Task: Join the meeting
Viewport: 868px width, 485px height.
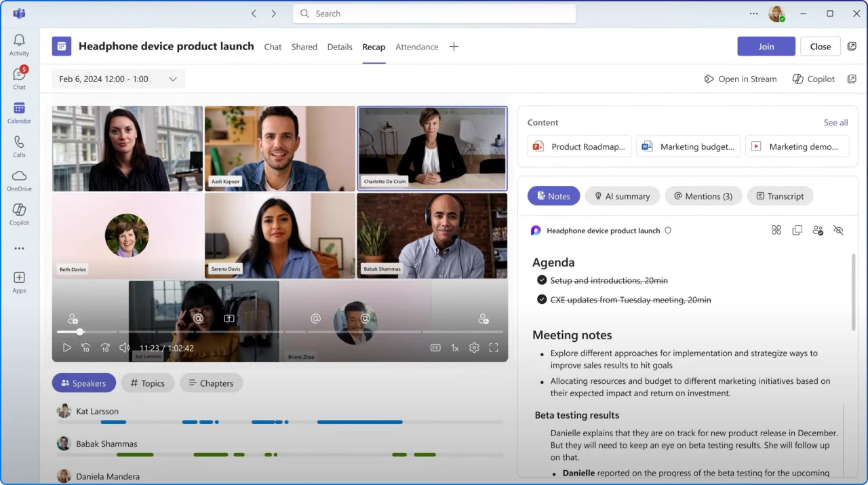Action: [766, 46]
